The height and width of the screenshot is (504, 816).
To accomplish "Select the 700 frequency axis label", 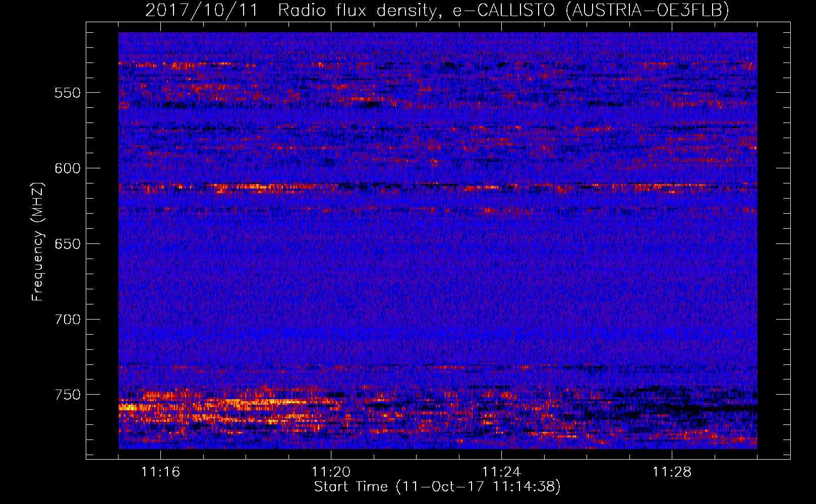I will (x=67, y=320).
